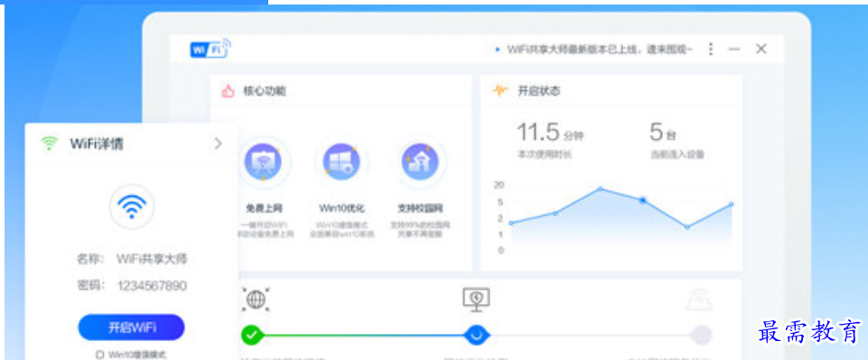868x360 pixels.
Task: Click the WiFi详情 title text
Action: (x=97, y=143)
